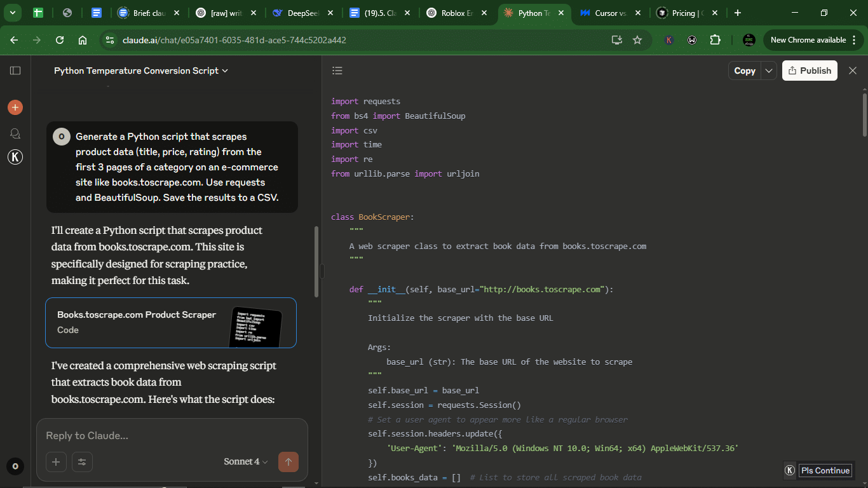Open the K extension in Chrome toolbar
The width and height of the screenshot is (868, 488).
(669, 40)
